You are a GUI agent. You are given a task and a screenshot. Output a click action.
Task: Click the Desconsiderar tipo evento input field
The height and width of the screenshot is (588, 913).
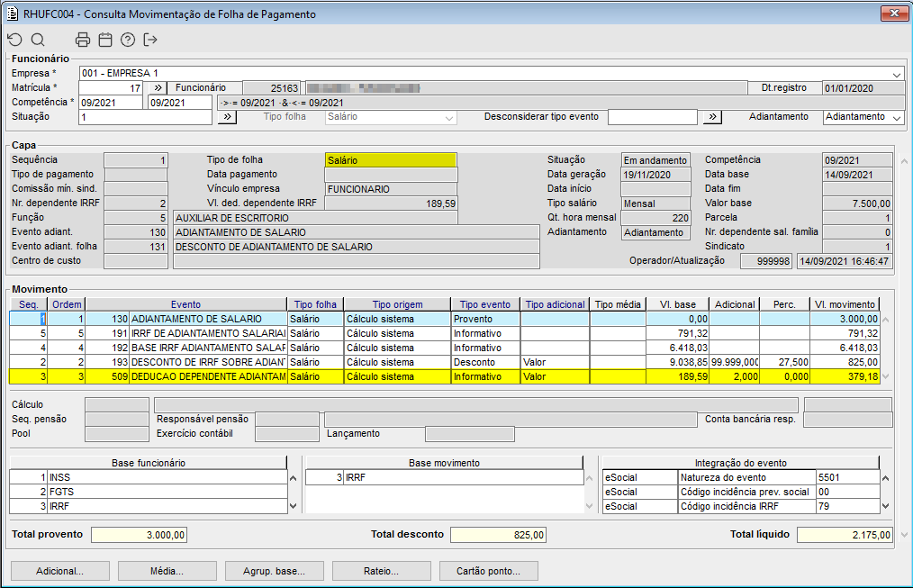point(652,117)
